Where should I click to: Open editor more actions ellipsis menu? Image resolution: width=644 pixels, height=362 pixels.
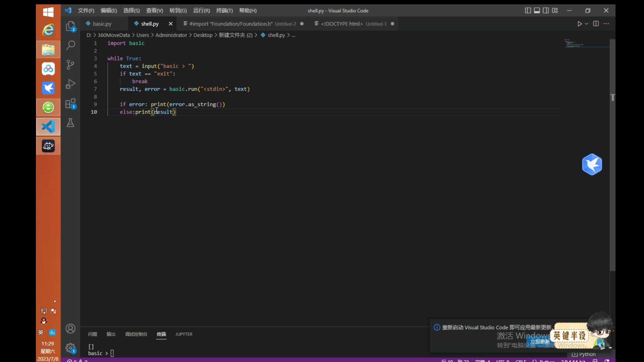point(606,24)
